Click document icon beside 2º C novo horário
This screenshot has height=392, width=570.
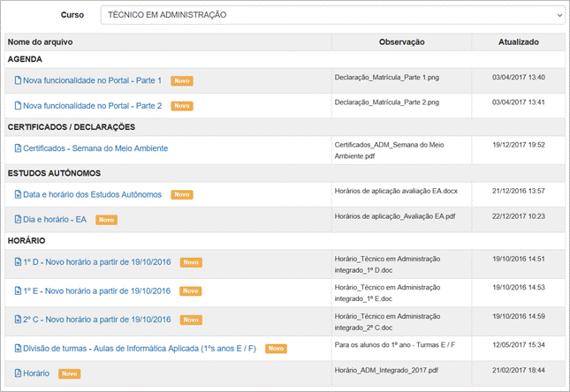pyautogui.click(x=18, y=319)
